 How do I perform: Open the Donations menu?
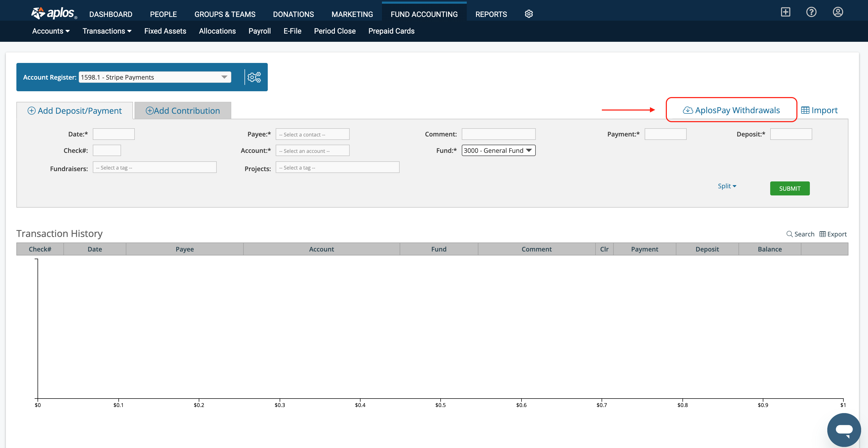[x=293, y=14]
